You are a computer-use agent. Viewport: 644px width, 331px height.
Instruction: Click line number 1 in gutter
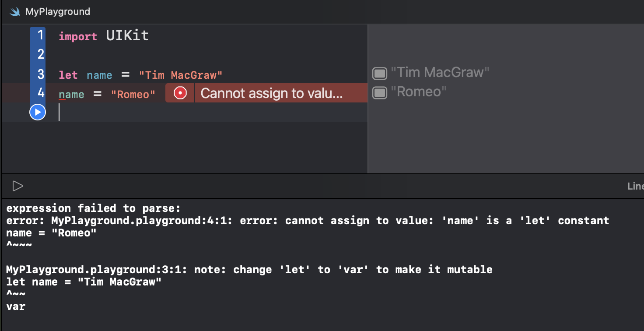pyautogui.click(x=41, y=35)
